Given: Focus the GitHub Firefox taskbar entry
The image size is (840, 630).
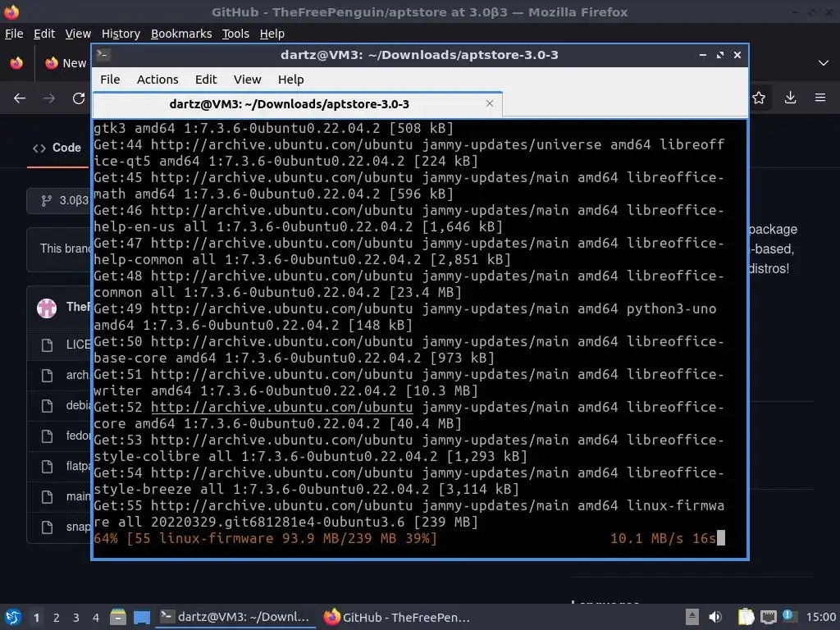Looking at the screenshot, I should pos(398,617).
